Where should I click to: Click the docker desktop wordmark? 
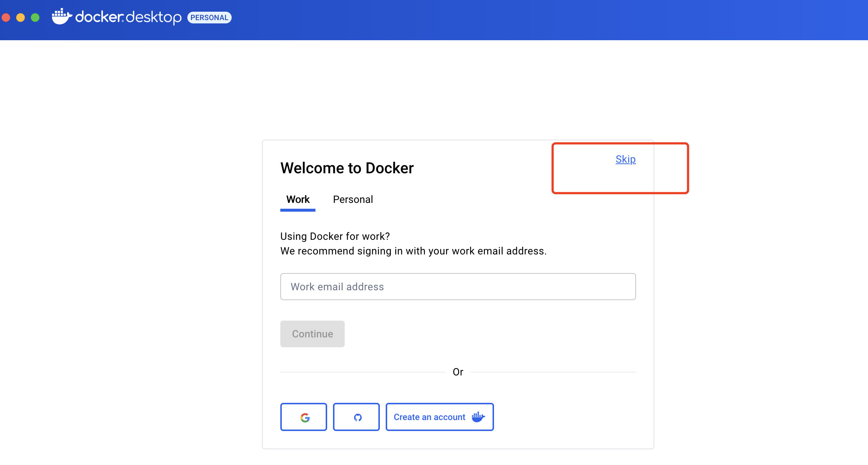tap(128, 17)
